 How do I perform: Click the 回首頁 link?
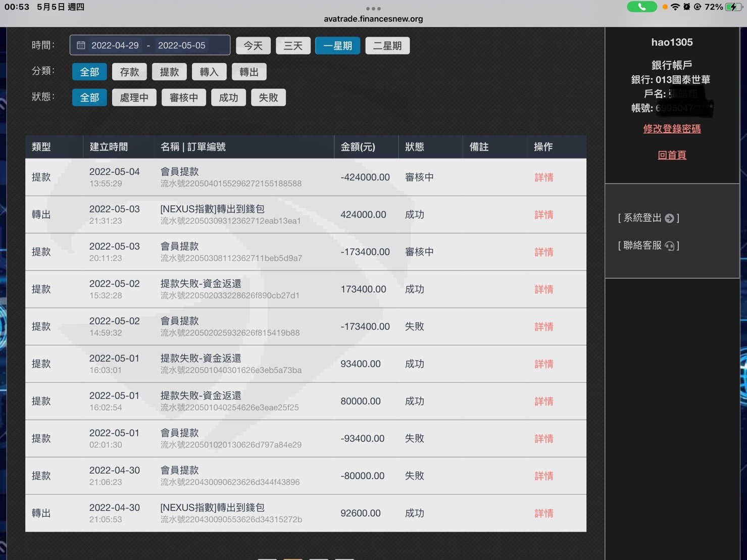672,155
